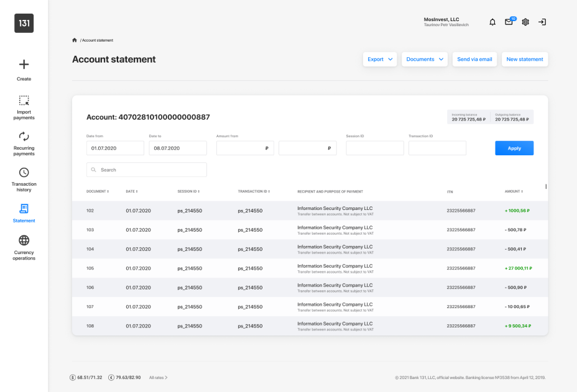The width and height of the screenshot is (577, 392).
Task: Open Import payments in sidebar
Action: coord(24,107)
